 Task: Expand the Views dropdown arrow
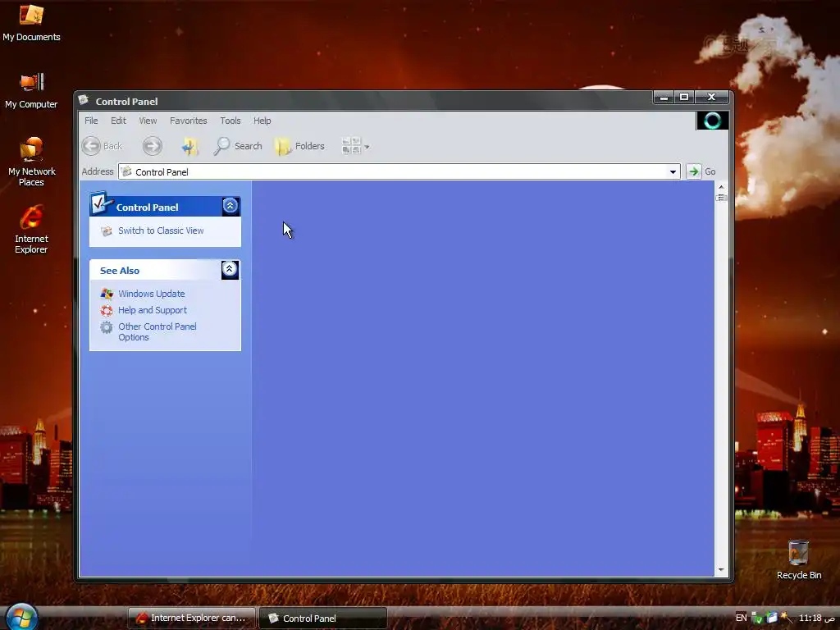click(x=367, y=147)
